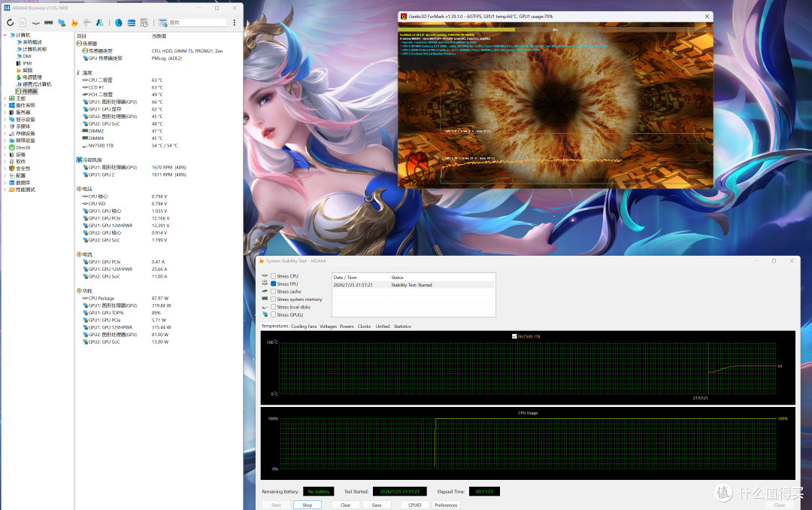812x510 pixels.
Task: Click the 项目 column header
Action: [81, 36]
